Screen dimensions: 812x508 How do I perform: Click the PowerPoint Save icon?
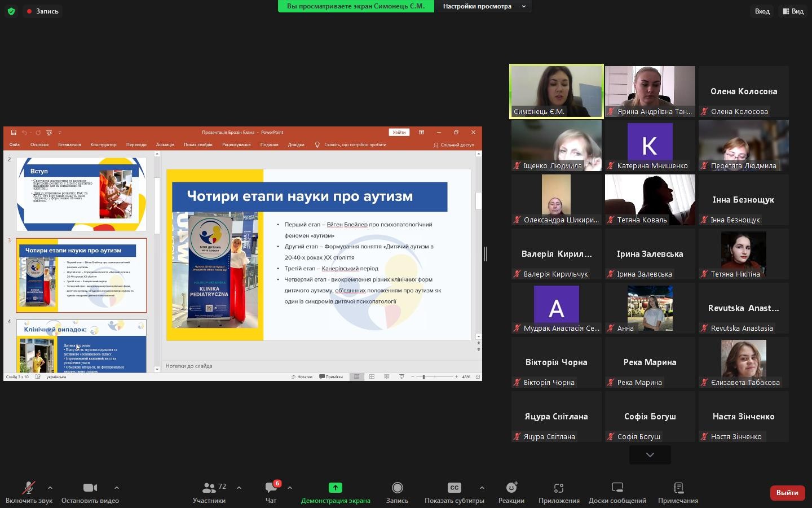coord(14,133)
